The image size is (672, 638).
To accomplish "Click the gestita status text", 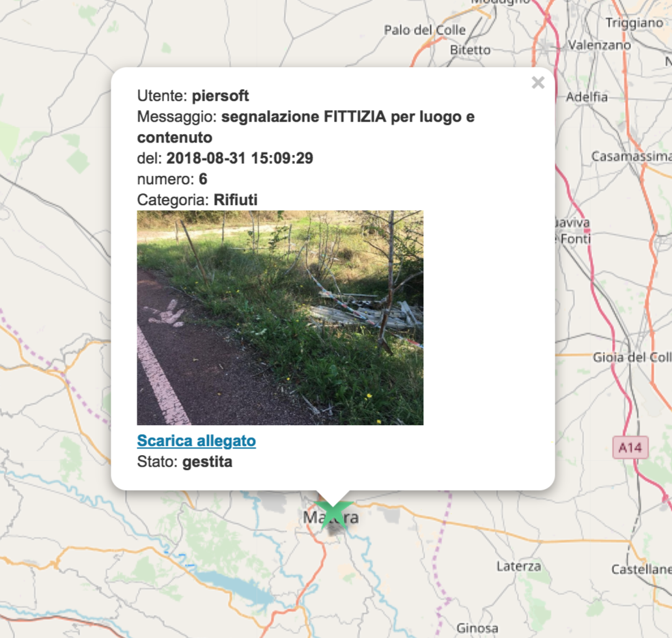I will point(208,462).
